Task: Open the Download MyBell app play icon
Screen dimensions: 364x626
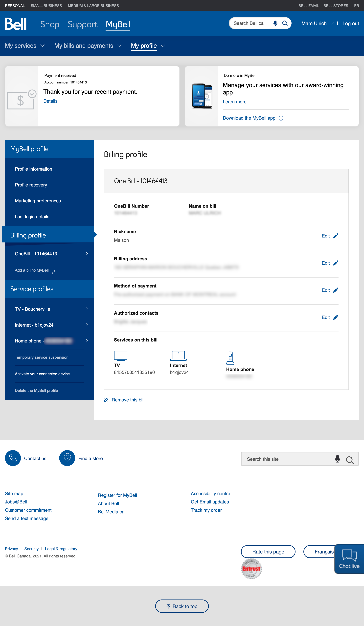Action: click(x=281, y=118)
